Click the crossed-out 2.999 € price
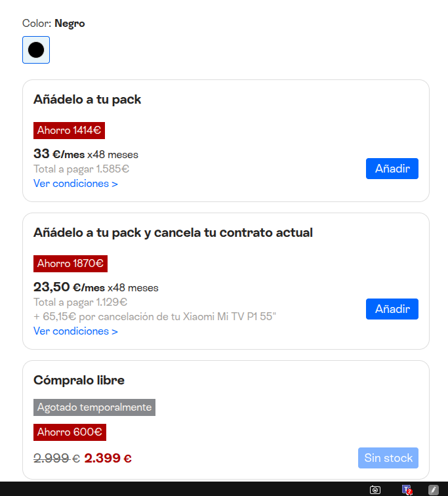 click(56, 459)
